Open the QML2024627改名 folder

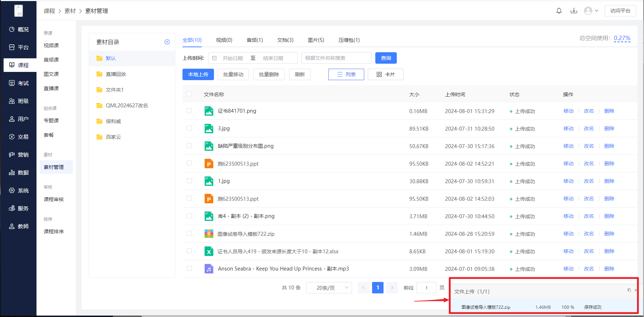pyautogui.click(x=132, y=106)
